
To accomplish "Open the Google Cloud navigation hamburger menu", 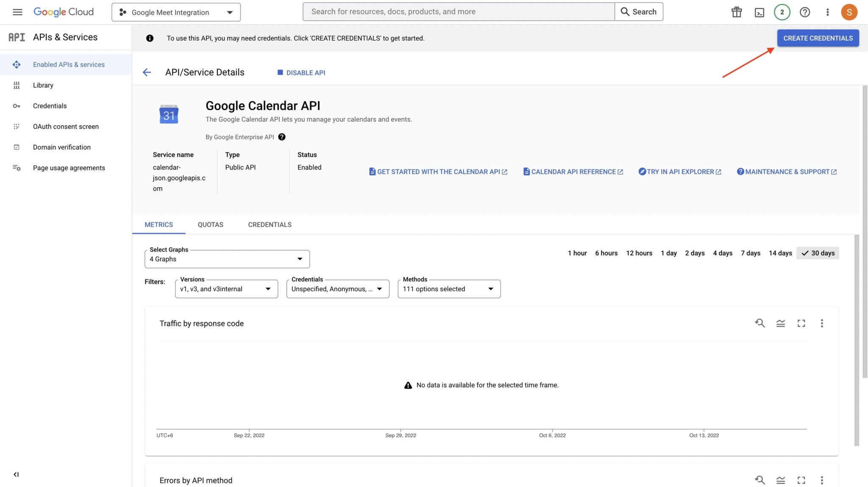I will 17,12.
